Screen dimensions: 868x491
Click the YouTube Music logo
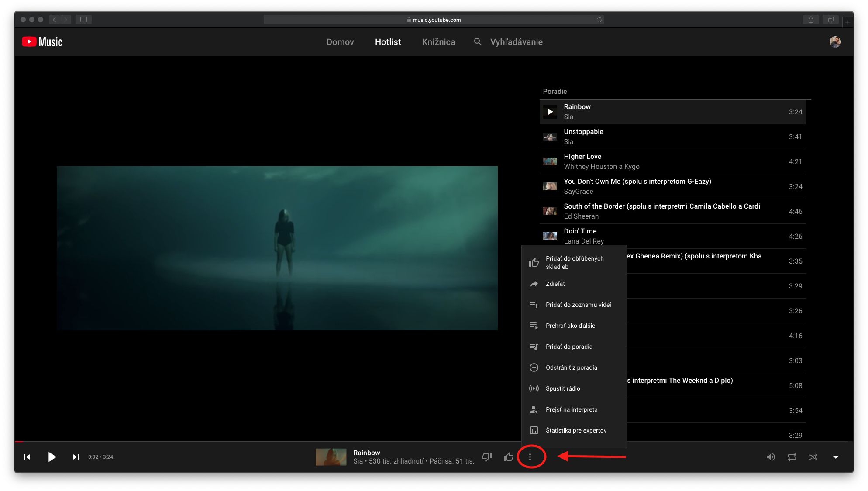[42, 42]
